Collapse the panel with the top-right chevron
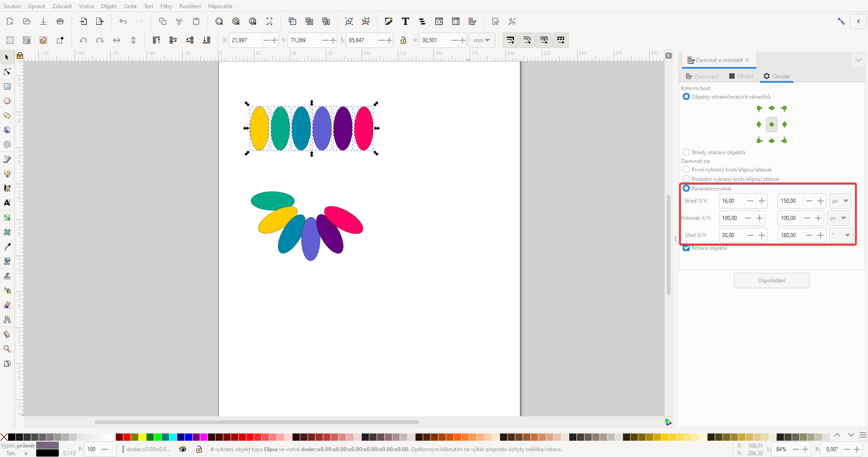This screenshot has height=457, width=868. (x=858, y=60)
